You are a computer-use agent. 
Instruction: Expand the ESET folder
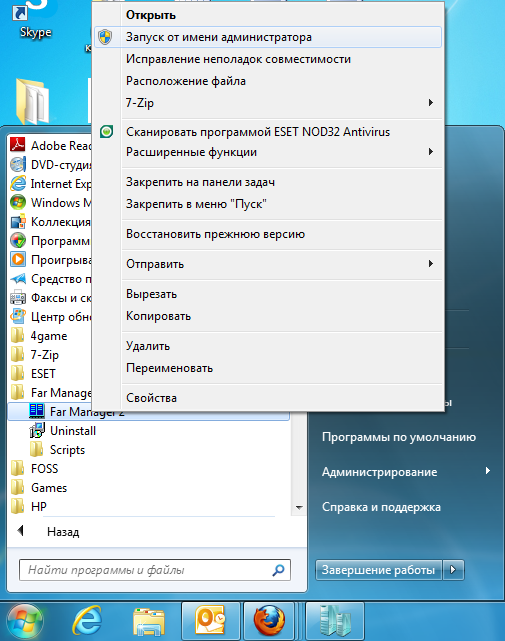(x=33, y=374)
